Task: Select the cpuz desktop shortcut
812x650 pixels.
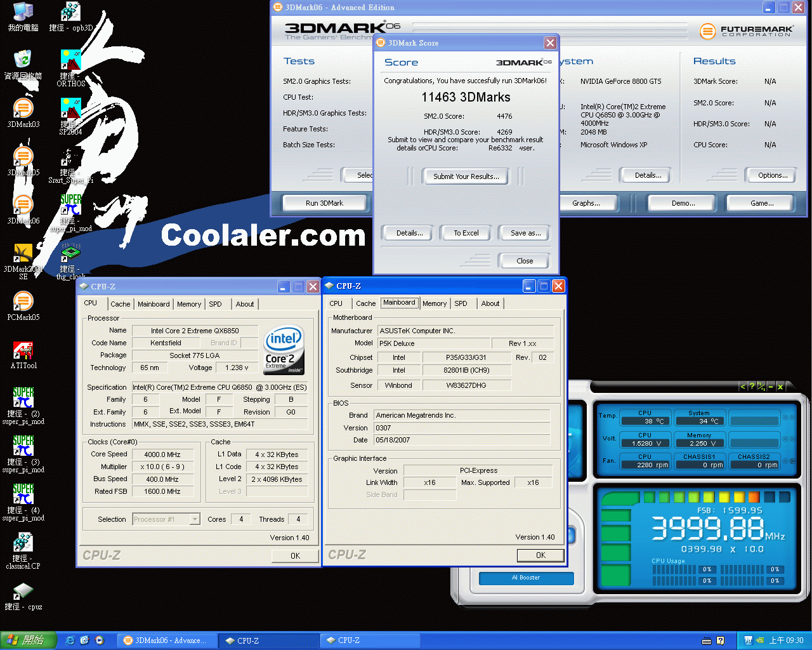Action: point(23,596)
